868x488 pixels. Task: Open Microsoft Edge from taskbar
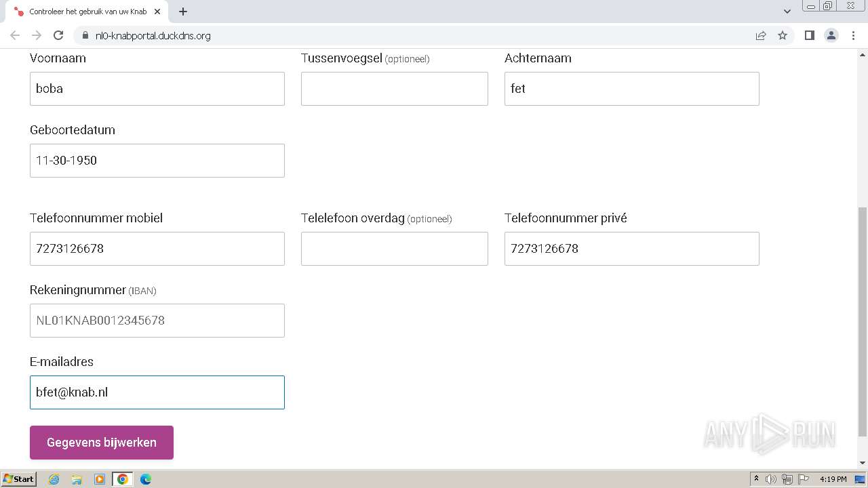tap(146, 479)
